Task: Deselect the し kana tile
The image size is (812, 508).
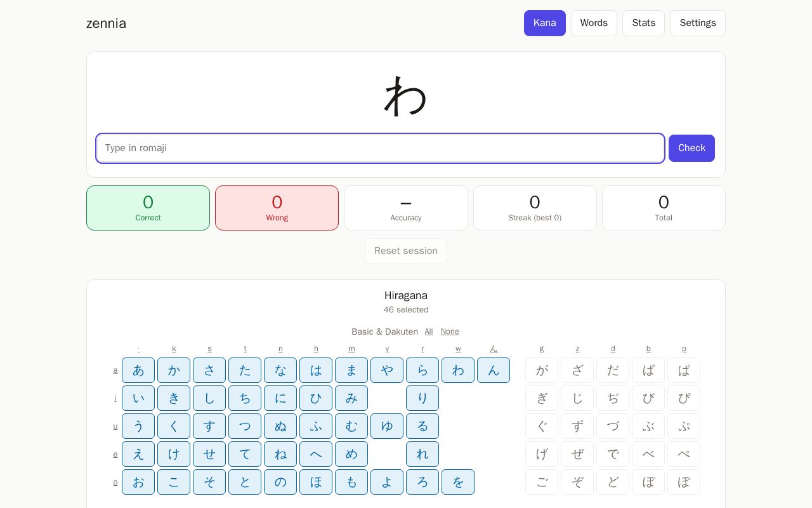Action: click(x=209, y=398)
